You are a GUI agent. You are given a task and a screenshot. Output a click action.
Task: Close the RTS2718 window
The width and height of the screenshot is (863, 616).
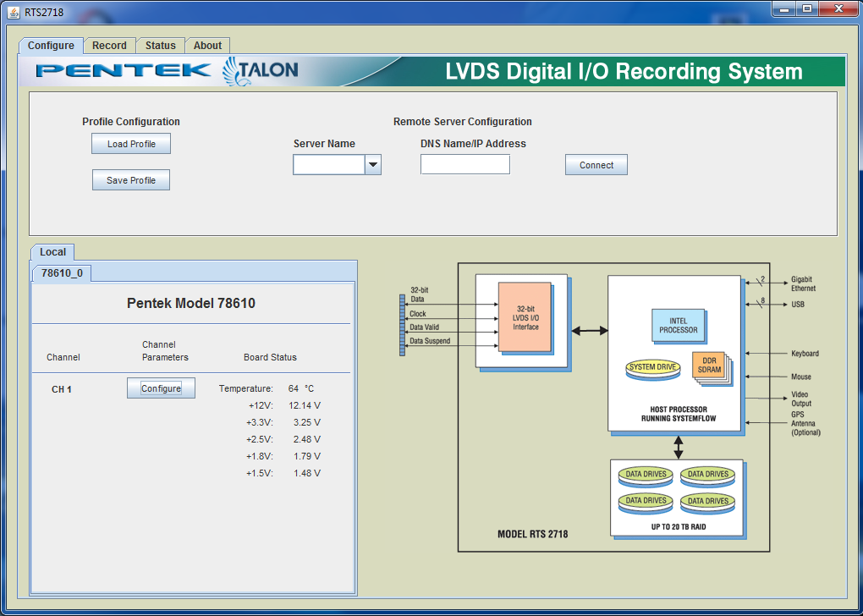tap(838, 8)
